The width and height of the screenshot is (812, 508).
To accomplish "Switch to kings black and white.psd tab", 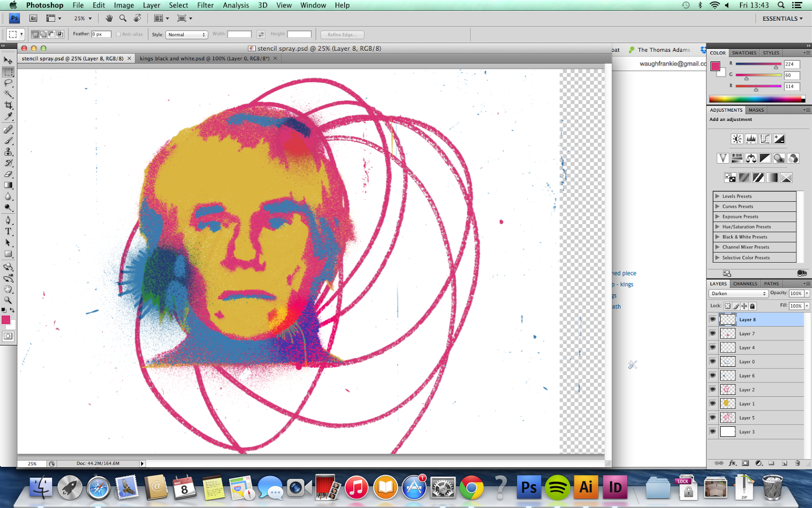I will coord(205,58).
